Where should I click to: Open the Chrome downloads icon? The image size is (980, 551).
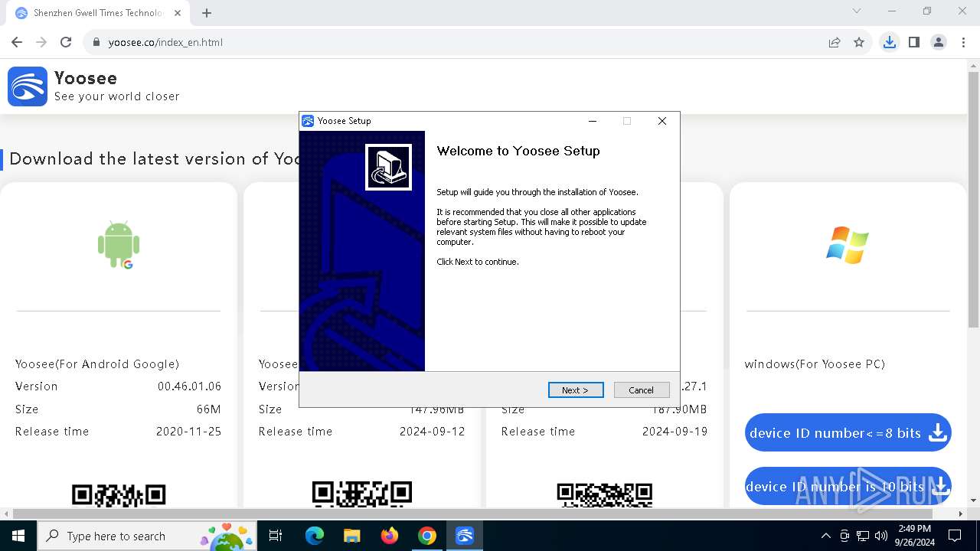pyautogui.click(x=889, y=42)
